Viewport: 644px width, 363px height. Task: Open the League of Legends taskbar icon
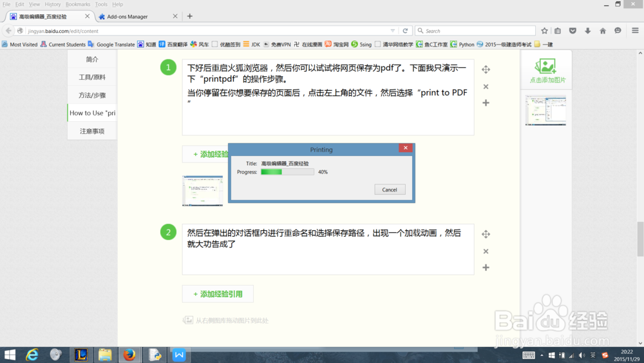(80, 355)
